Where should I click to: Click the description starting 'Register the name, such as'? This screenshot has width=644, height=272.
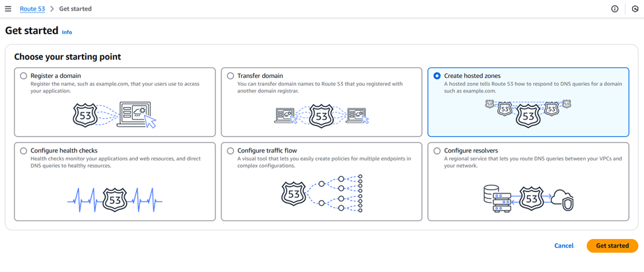[115, 87]
